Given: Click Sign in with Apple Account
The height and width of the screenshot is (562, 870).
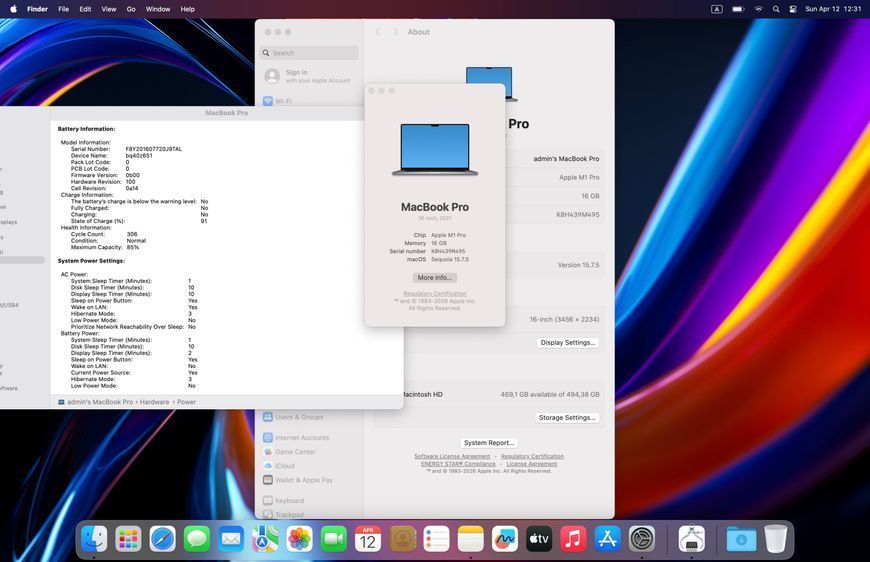Looking at the screenshot, I should point(309,76).
